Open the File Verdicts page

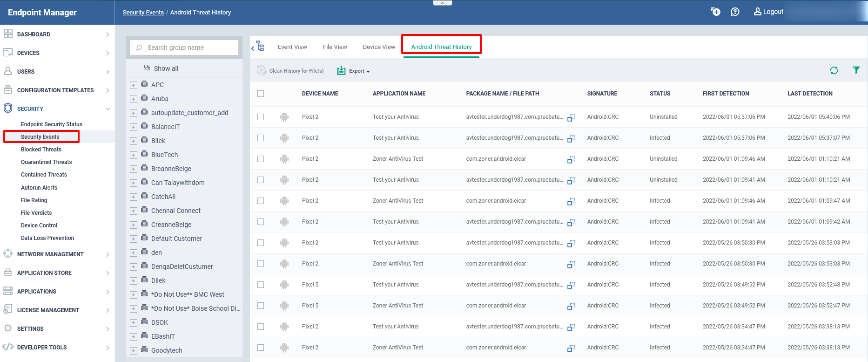[x=36, y=213]
